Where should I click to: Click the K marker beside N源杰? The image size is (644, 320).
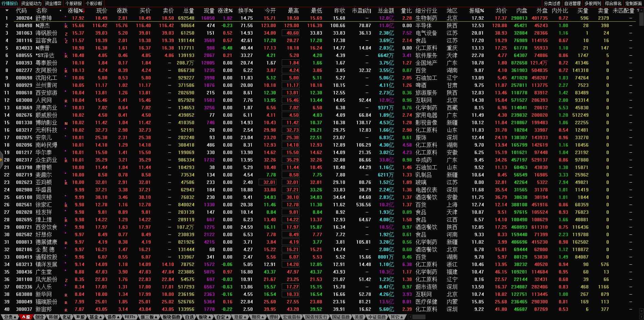coord(66,26)
